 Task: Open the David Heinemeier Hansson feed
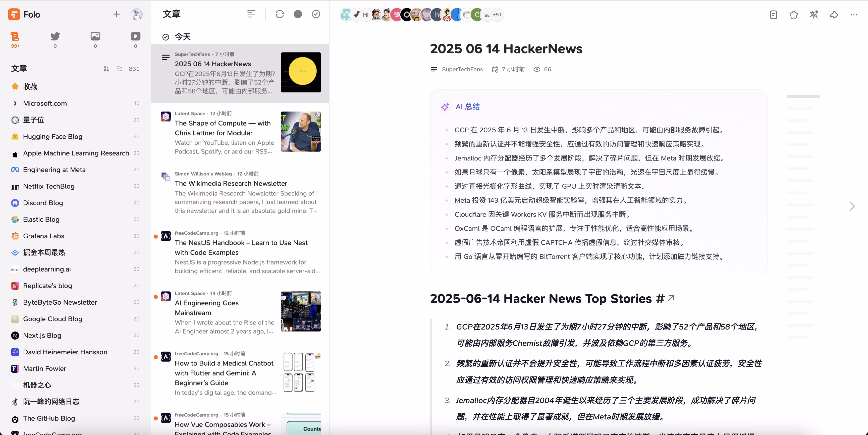point(75,352)
